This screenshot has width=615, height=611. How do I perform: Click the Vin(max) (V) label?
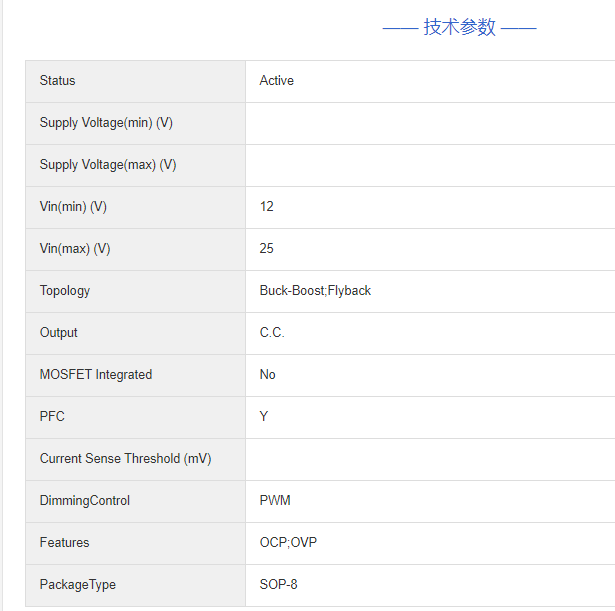point(75,249)
